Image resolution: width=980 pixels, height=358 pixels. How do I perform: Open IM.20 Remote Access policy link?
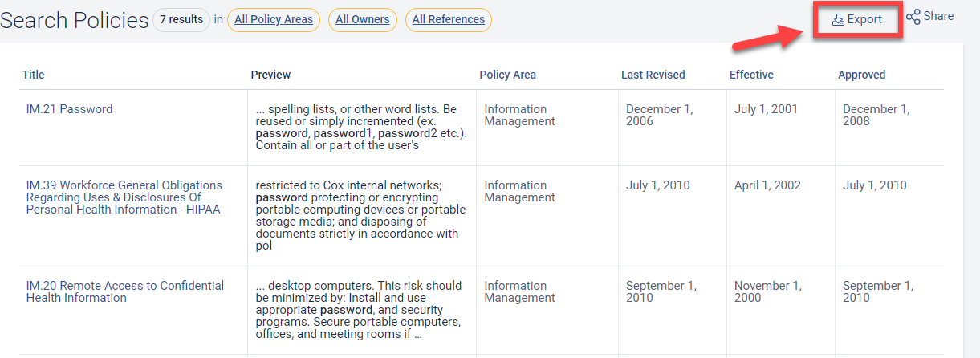click(124, 291)
